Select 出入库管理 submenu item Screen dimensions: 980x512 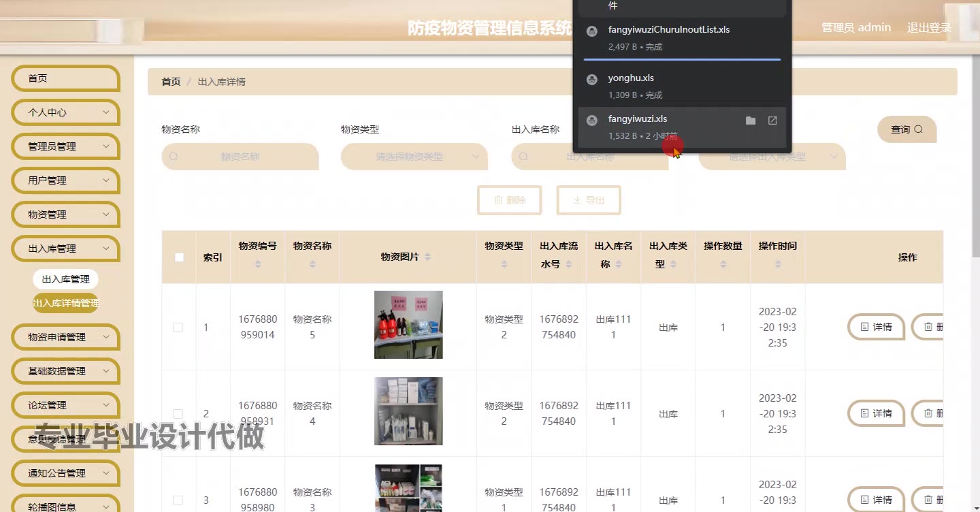click(65, 279)
